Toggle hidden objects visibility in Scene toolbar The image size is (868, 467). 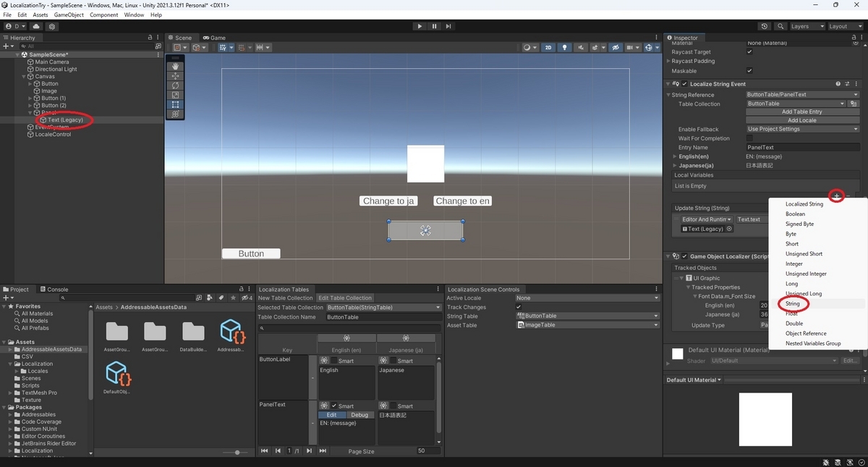pos(616,48)
